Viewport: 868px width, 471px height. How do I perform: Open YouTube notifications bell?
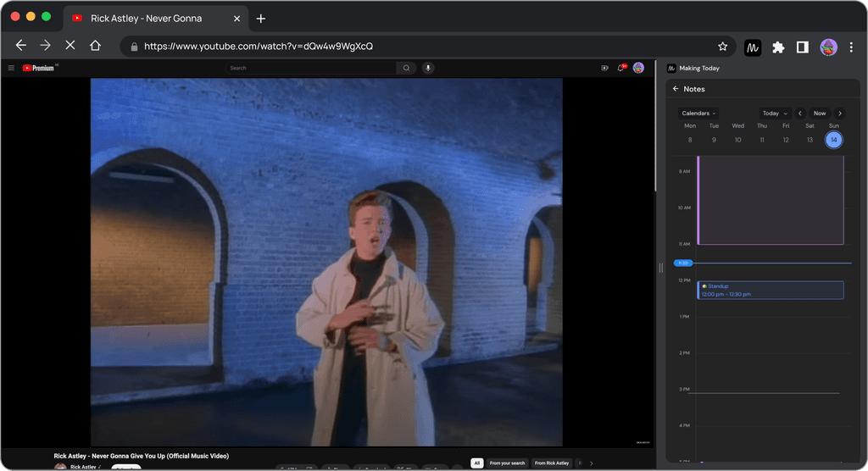(x=621, y=68)
